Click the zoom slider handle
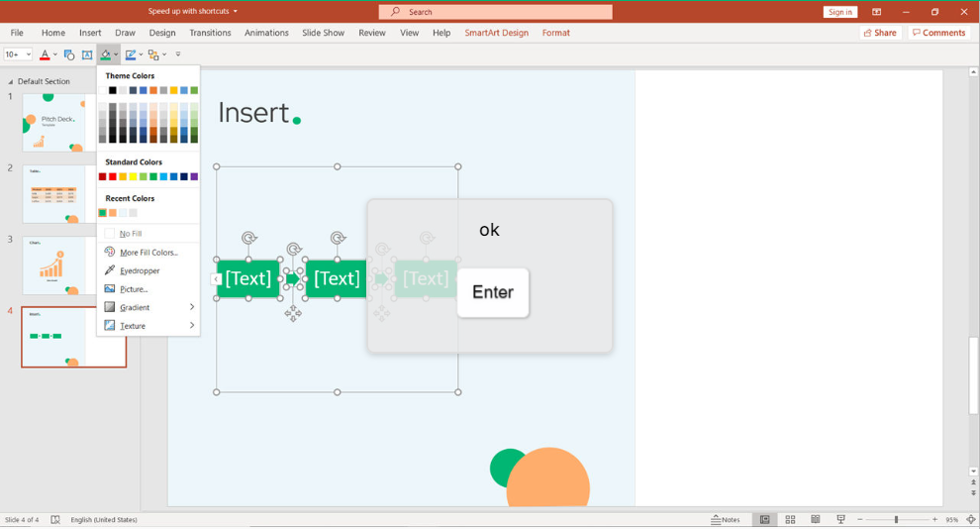Image resolution: width=980 pixels, height=529 pixels. tap(896, 520)
